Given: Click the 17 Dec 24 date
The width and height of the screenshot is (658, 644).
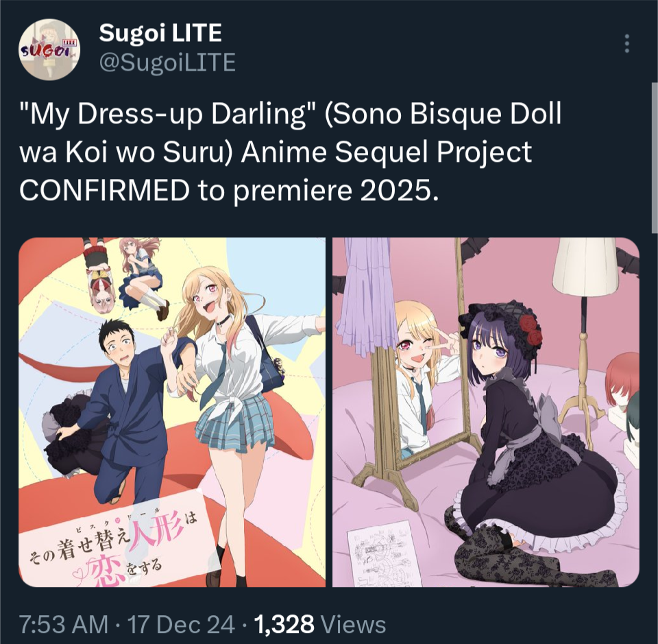Looking at the screenshot, I should point(180,625).
